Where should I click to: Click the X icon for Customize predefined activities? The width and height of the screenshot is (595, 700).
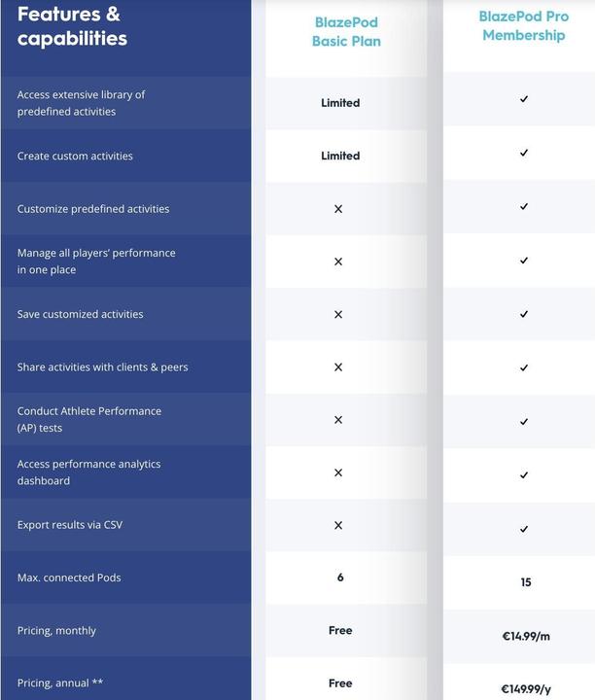point(338,209)
